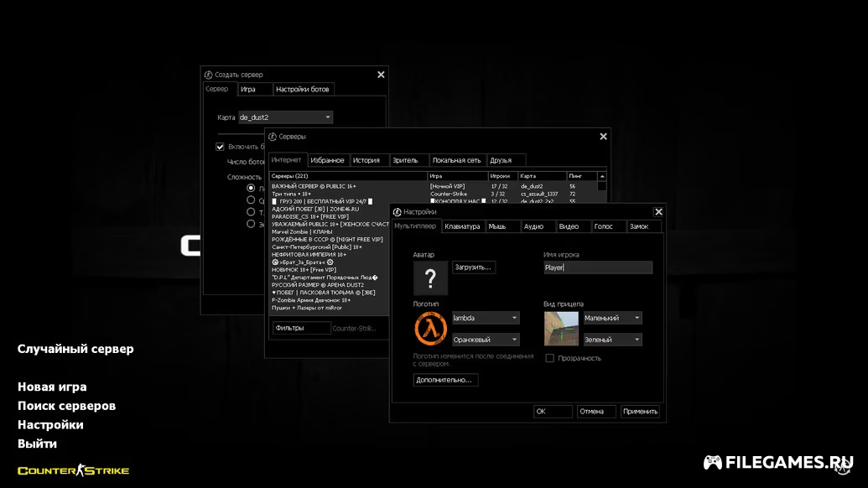Open the Настройки ботов tab

(x=303, y=89)
